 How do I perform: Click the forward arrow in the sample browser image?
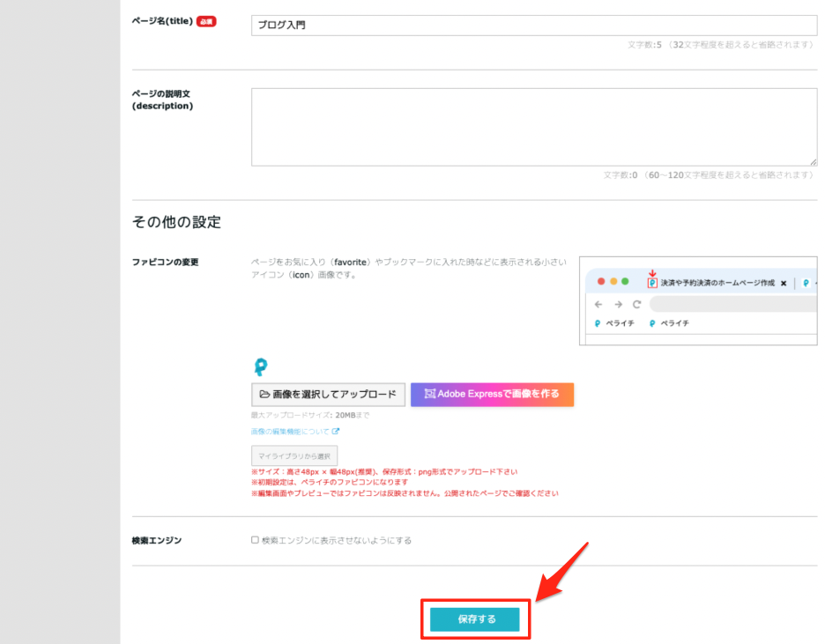coord(618,304)
